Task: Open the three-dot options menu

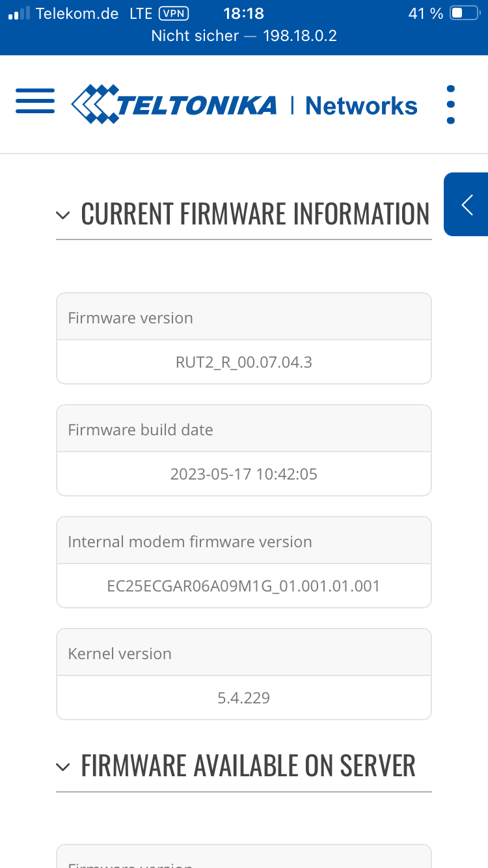Action: tap(451, 104)
